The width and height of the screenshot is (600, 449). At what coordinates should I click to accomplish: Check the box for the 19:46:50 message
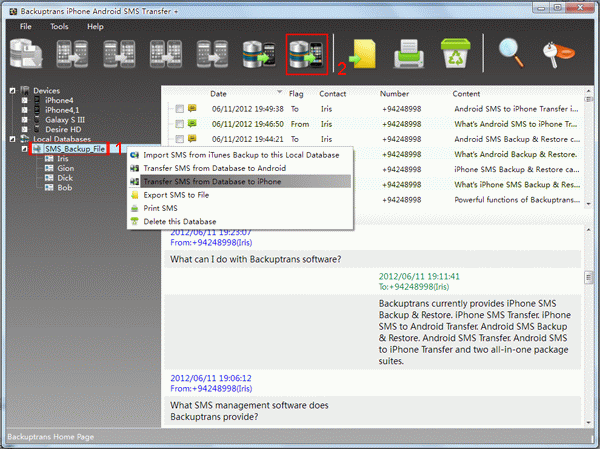click(x=179, y=124)
